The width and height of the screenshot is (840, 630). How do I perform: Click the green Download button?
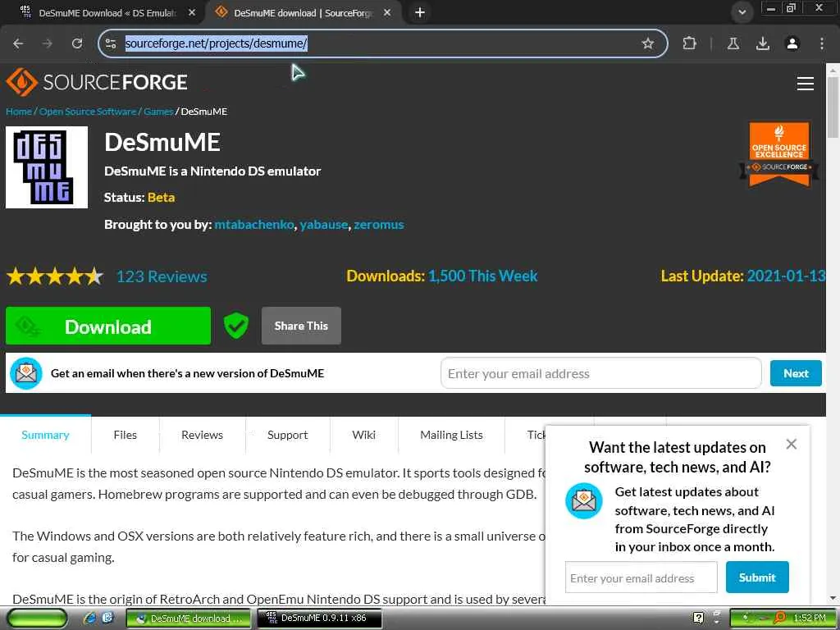coord(108,326)
